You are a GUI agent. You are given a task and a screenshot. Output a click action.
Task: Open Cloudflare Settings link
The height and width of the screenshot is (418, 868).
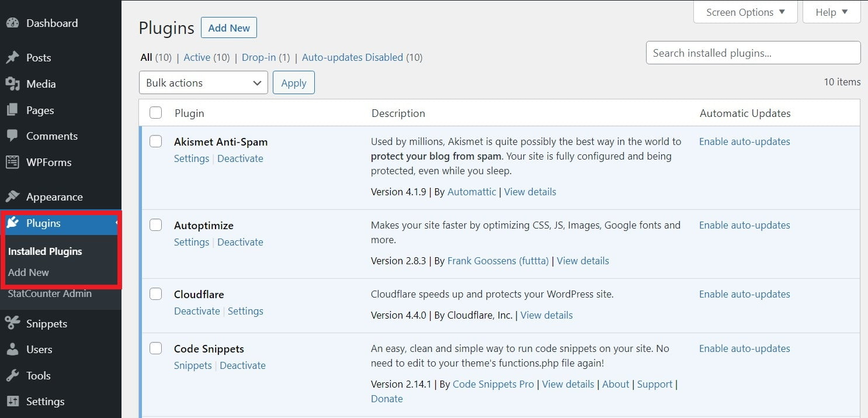tap(245, 311)
